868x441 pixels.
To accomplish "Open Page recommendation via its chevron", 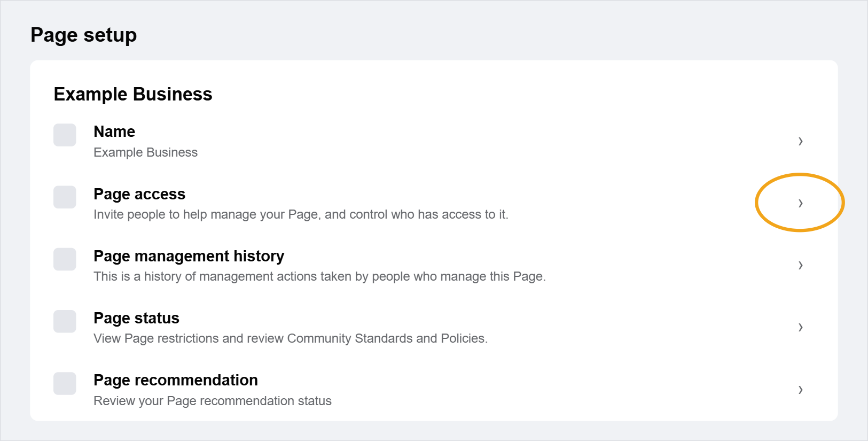I will (x=800, y=390).
